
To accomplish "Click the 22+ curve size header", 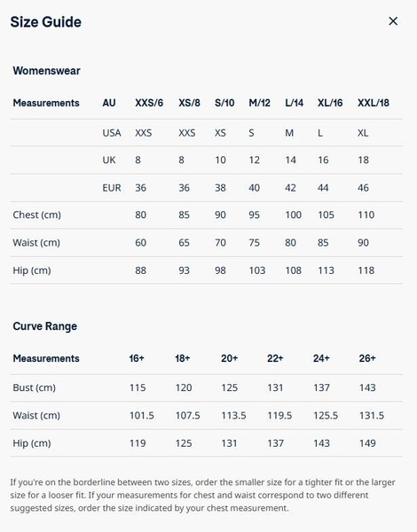I will click(x=275, y=358).
